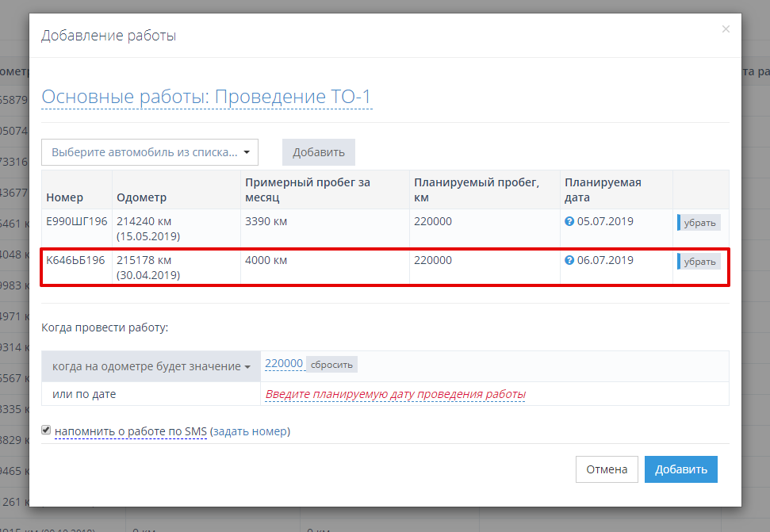Viewport: 770px width, 532px height.
Task: Open the задать номер link
Action: pyautogui.click(x=250, y=431)
